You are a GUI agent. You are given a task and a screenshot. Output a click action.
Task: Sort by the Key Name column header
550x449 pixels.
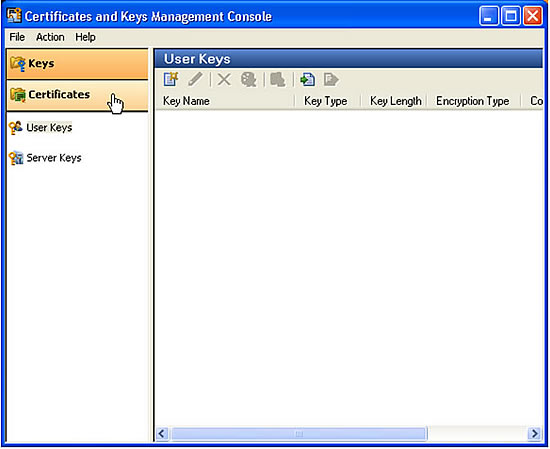[x=224, y=101]
